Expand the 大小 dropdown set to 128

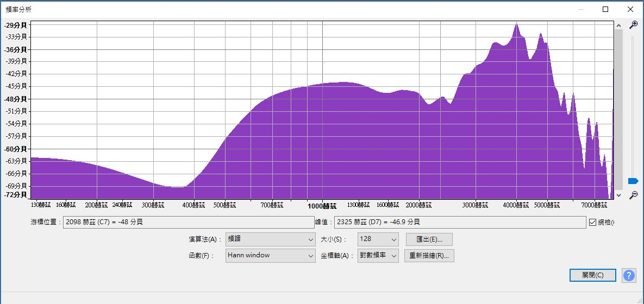click(x=378, y=239)
